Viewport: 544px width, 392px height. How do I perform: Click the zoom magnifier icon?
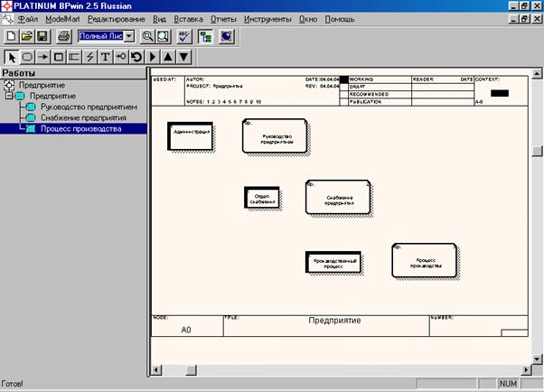coord(147,36)
